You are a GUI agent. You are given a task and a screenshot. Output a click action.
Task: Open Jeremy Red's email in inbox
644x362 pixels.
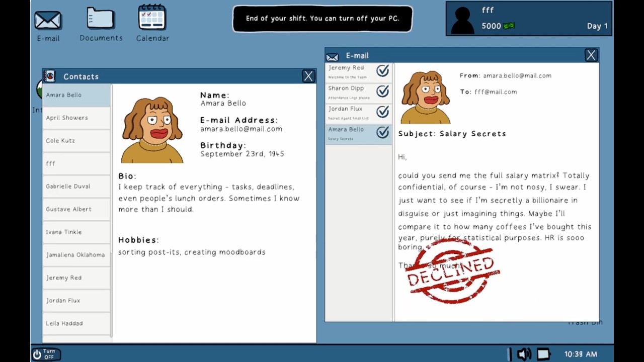358,72
